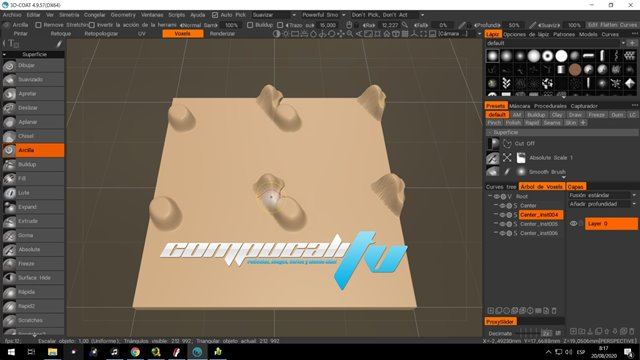Screen dimensions: 640x360
Task: Select the Fill tool
Action: coord(33,178)
